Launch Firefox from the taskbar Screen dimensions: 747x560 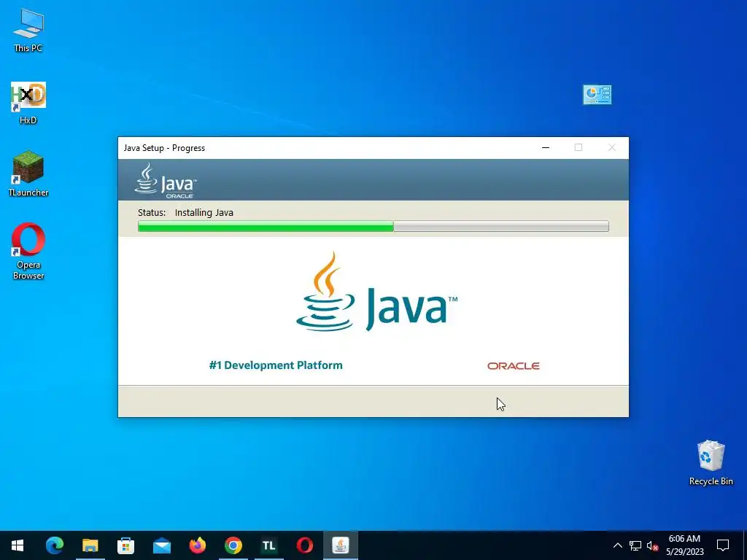pyautogui.click(x=197, y=545)
